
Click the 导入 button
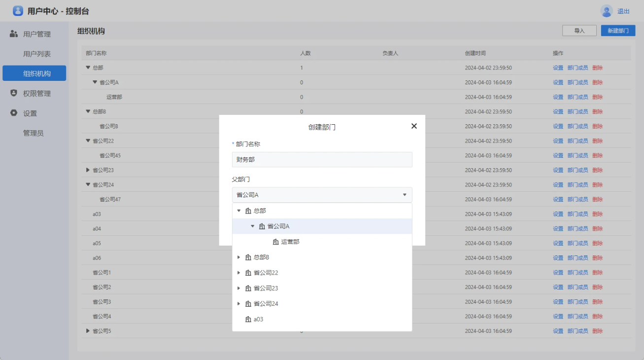tap(579, 31)
